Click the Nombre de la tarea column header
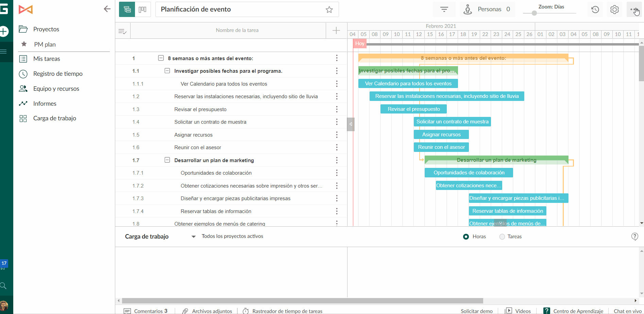 228,30
